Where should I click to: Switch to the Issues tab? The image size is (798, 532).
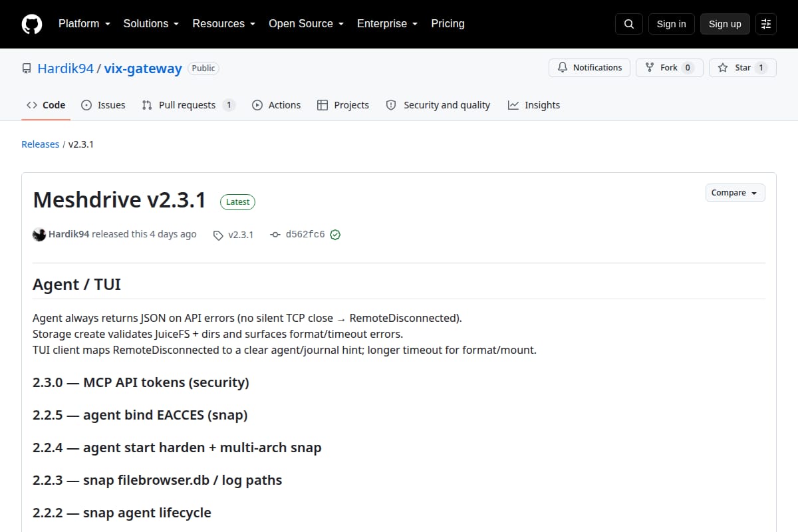pos(103,105)
